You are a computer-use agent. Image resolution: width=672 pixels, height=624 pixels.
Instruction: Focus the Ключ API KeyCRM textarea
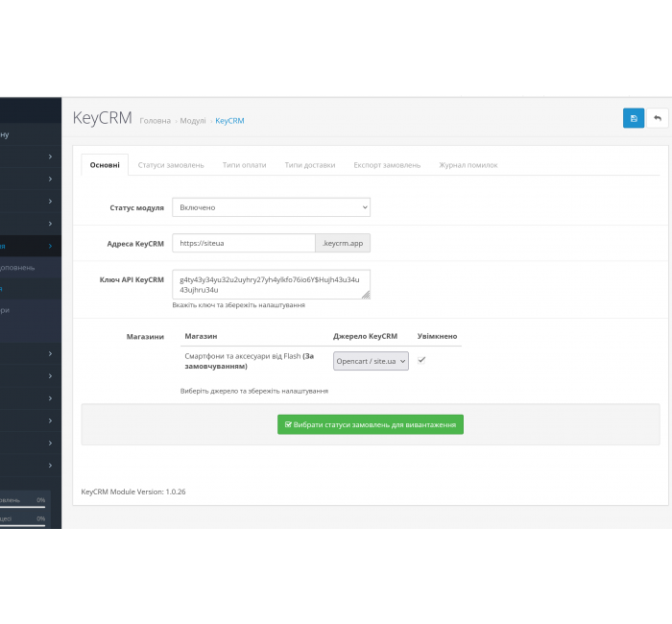272,284
